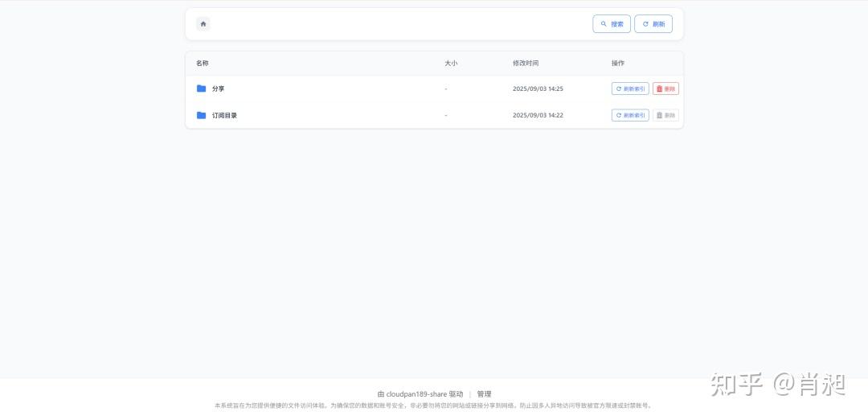Click the home breadcrumb icon
Image resolution: width=868 pixels, height=420 pixels.
(x=203, y=24)
